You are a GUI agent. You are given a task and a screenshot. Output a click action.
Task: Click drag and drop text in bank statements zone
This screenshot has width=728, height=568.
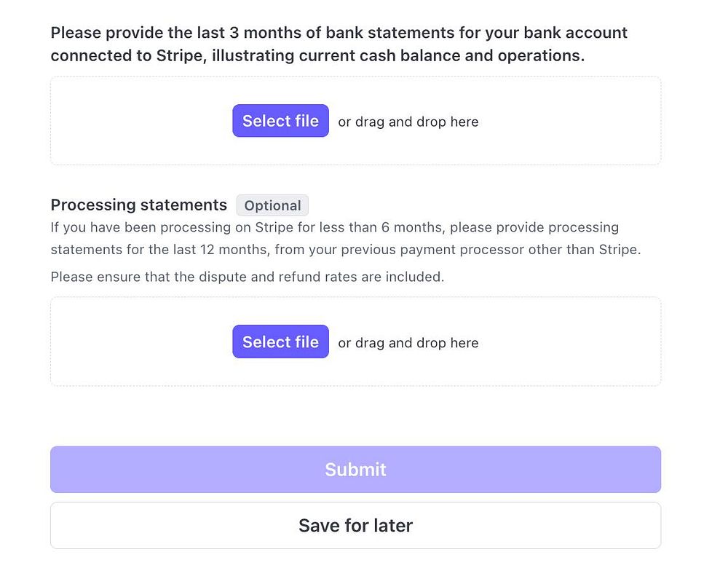pyautogui.click(x=408, y=122)
